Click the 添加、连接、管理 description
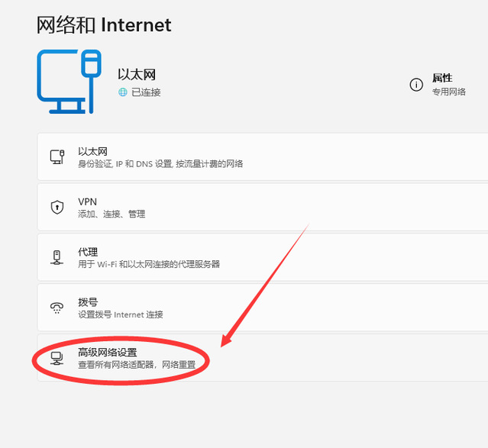The height and width of the screenshot is (448, 488). point(111,214)
